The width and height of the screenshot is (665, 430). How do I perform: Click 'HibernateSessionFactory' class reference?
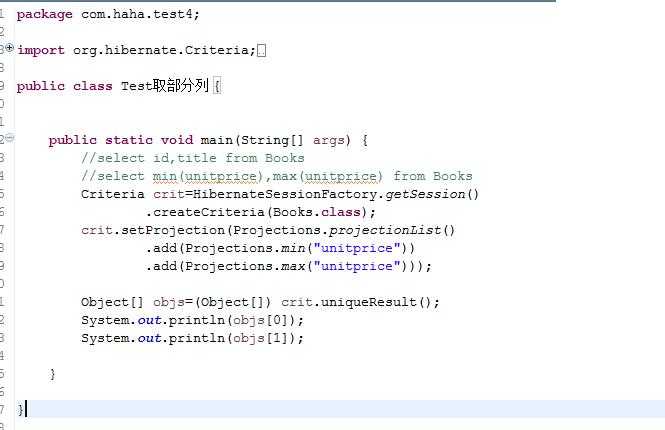[285, 194]
